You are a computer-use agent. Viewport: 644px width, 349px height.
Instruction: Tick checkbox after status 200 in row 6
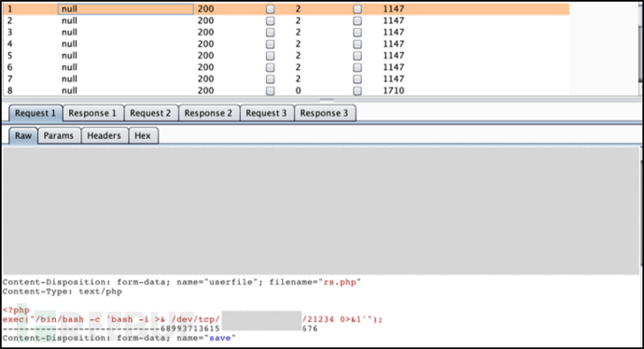(x=271, y=67)
